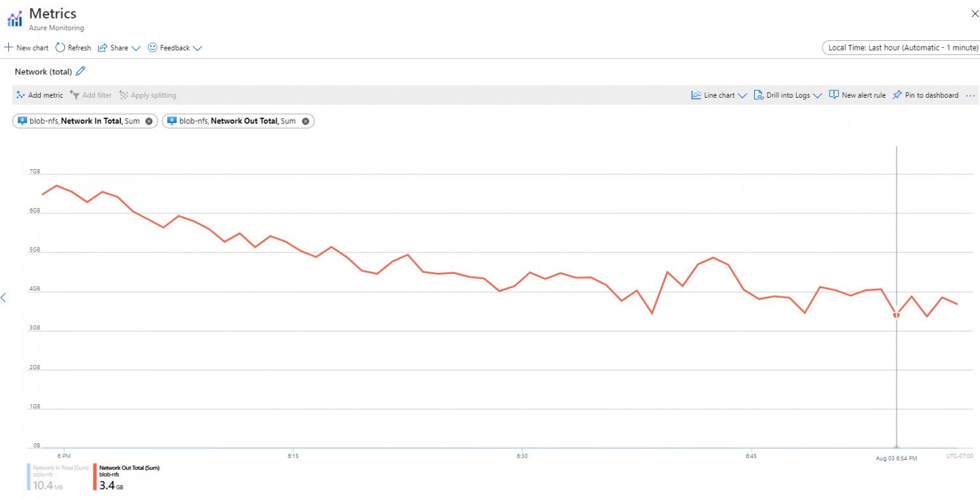Toggle the Network Out Total legend entry
980x500 pixels.
(x=128, y=476)
